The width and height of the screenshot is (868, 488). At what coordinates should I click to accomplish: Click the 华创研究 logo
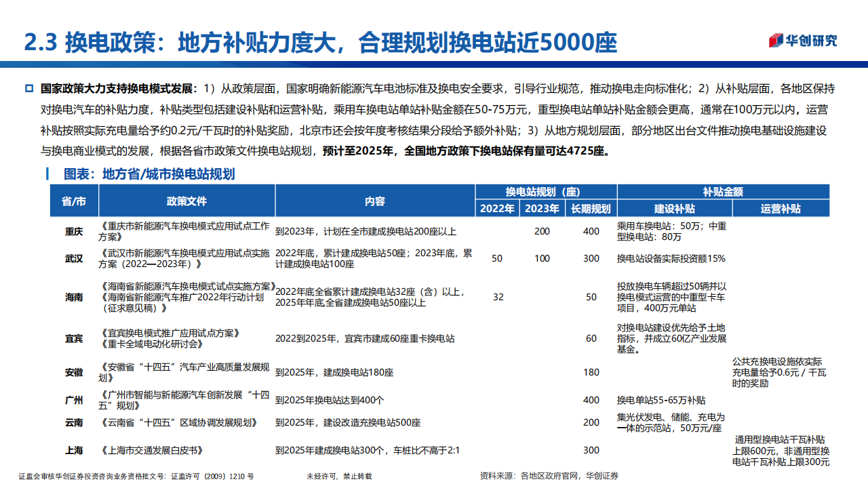(803, 41)
